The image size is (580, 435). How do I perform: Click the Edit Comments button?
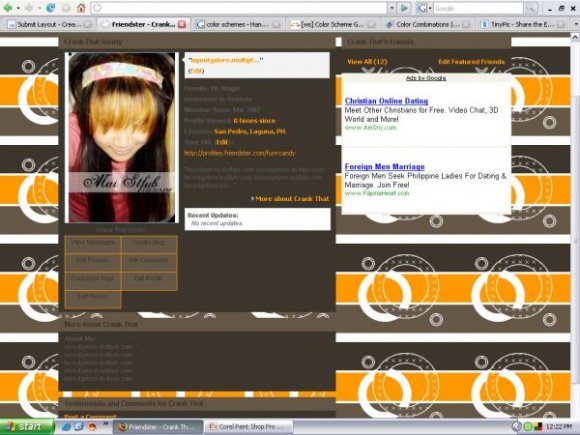pyautogui.click(x=149, y=262)
